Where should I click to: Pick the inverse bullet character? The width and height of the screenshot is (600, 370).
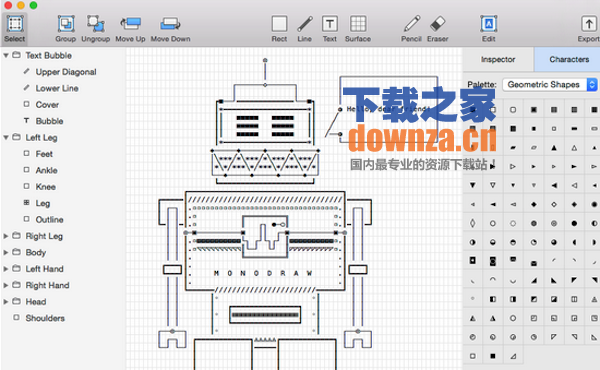[x=473, y=261]
